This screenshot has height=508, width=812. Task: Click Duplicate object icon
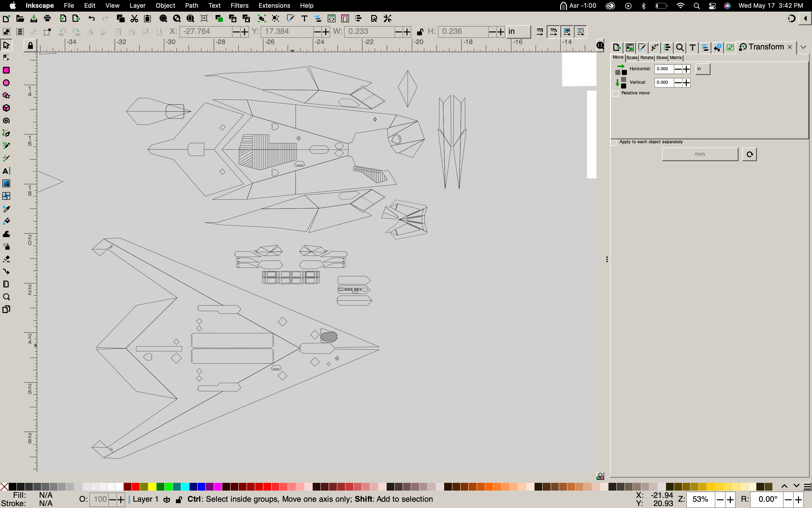219,18
